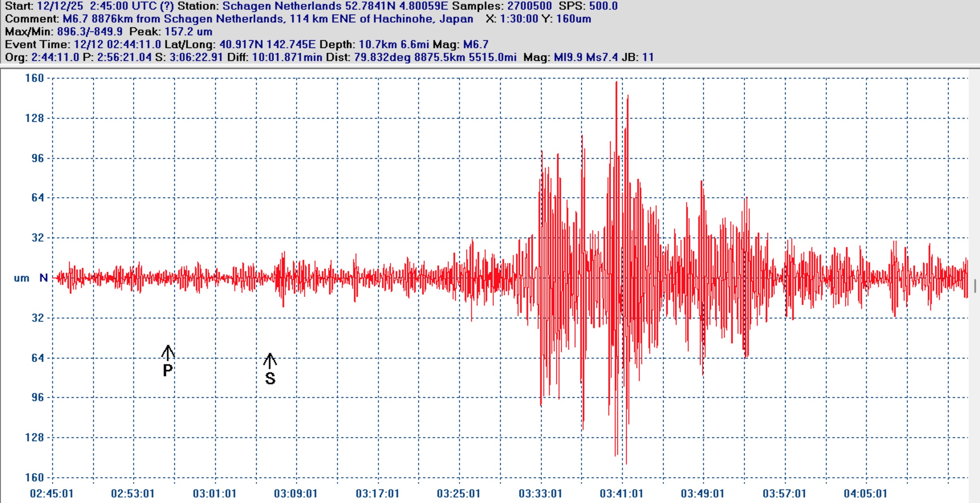Select the letter P label below arrow
980x503 pixels.
tap(168, 371)
